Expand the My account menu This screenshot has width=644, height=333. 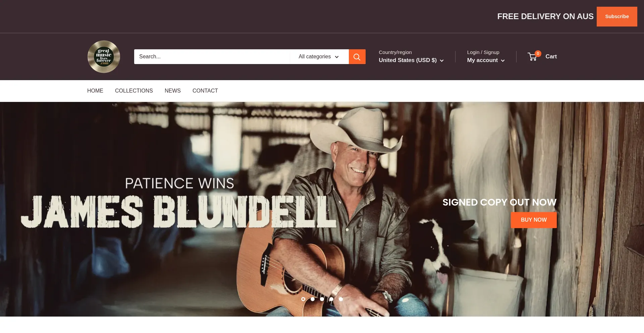(486, 60)
